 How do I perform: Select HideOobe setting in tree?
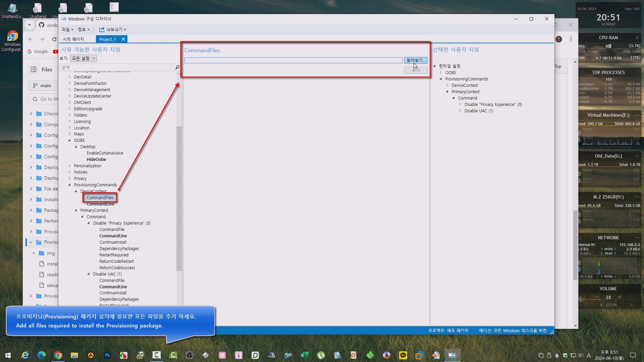(x=96, y=160)
